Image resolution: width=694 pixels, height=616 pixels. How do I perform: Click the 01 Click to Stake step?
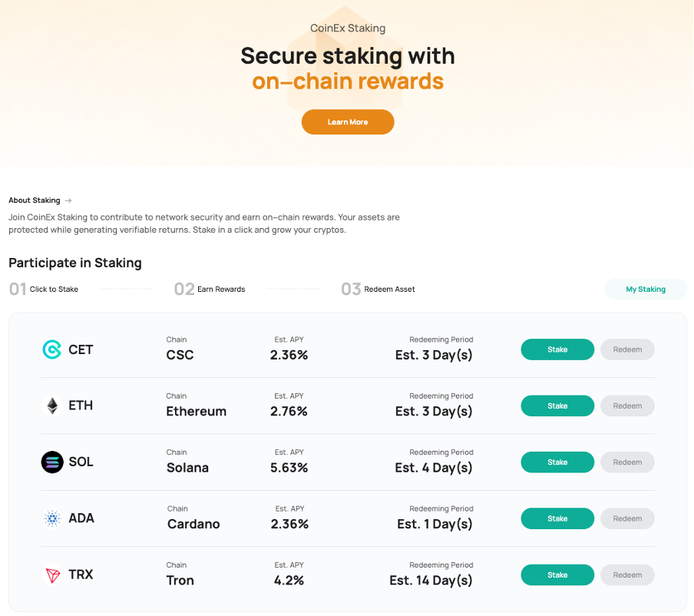coord(44,290)
